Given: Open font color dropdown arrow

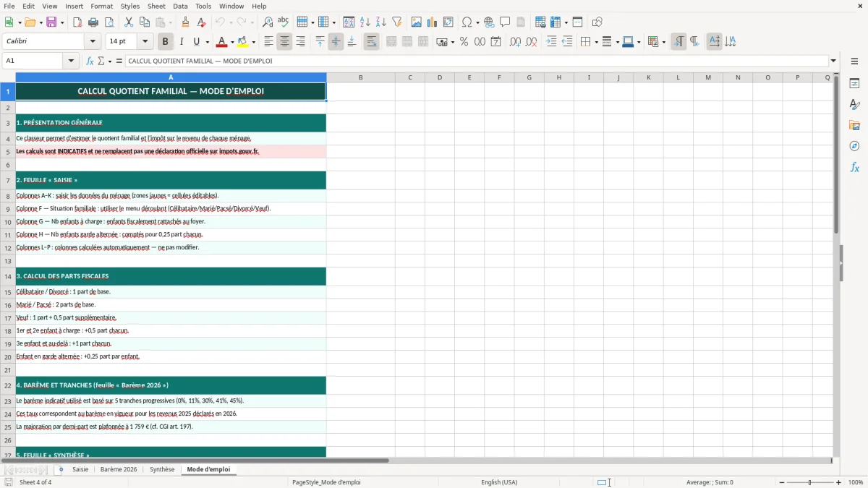Looking at the screenshot, I should point(231,42).
